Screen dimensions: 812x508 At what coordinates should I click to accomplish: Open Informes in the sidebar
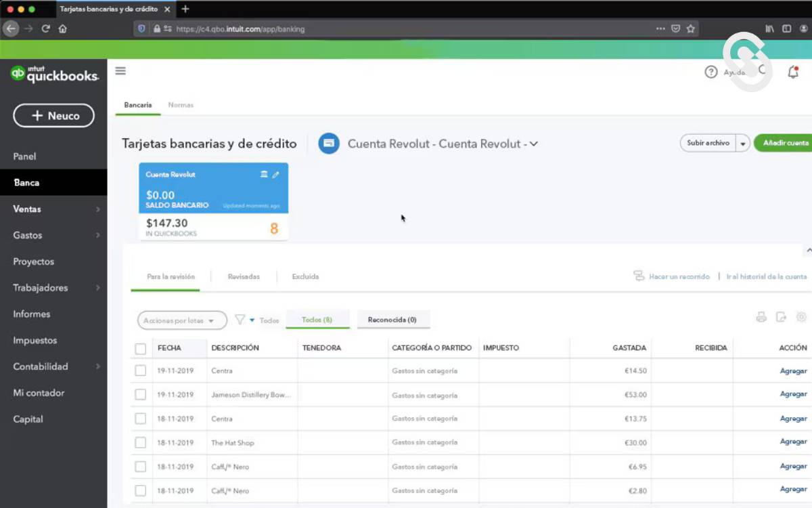point(32,314)
